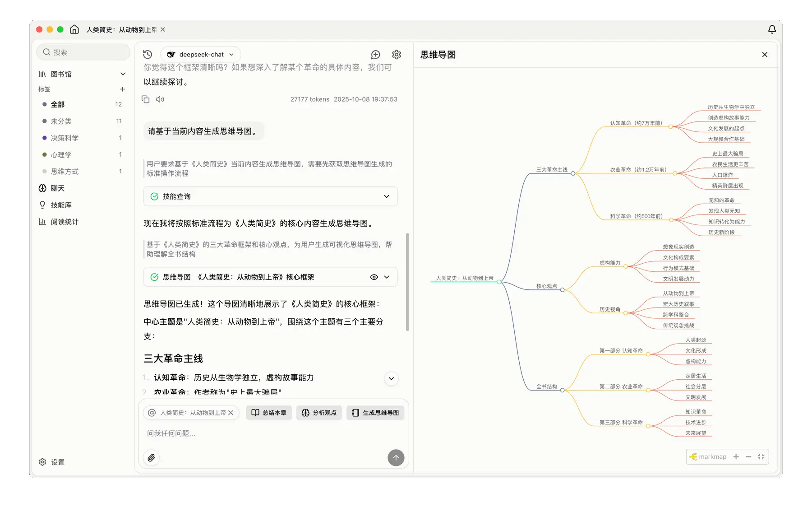Collapse the 核心观点 node circle

[562, 290]
